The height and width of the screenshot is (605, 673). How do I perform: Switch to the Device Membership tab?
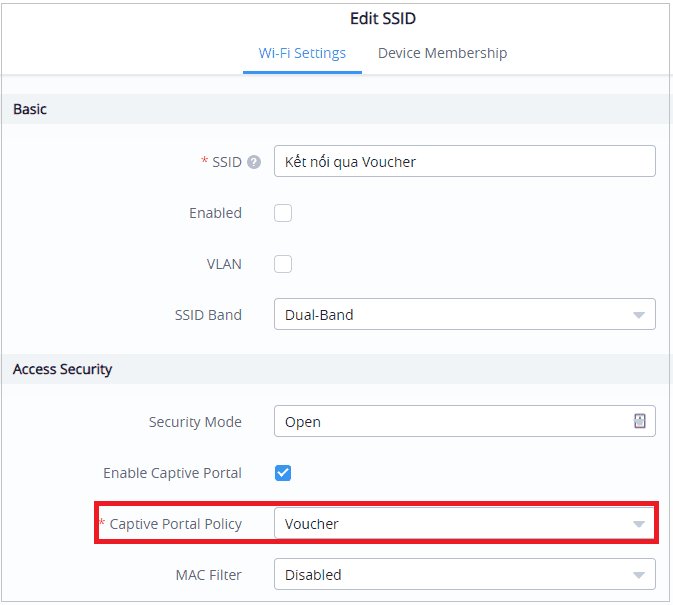click(442, 53)
